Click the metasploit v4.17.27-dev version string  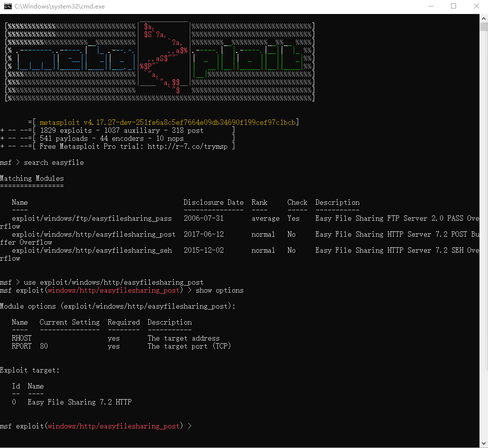[x=167, y=122]
